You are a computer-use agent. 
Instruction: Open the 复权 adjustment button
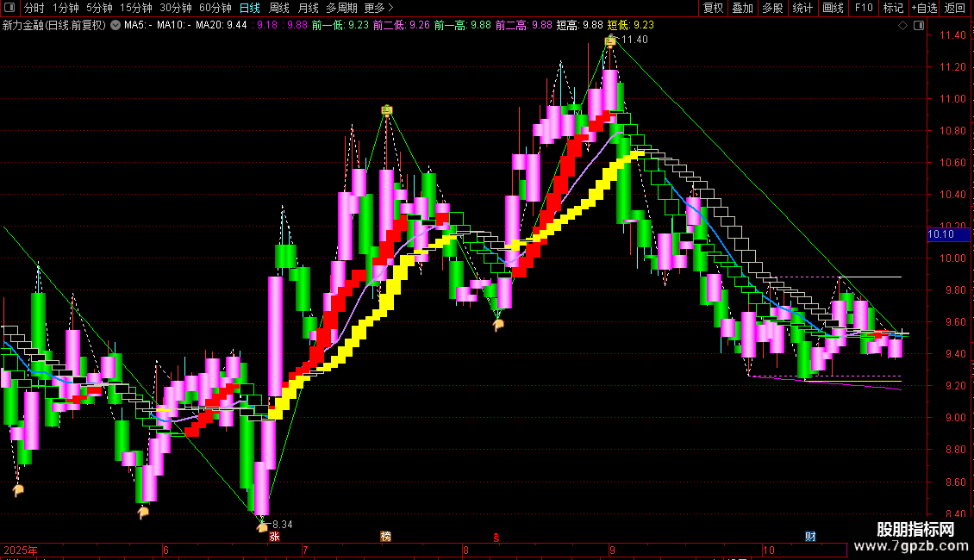click(713, 8)
